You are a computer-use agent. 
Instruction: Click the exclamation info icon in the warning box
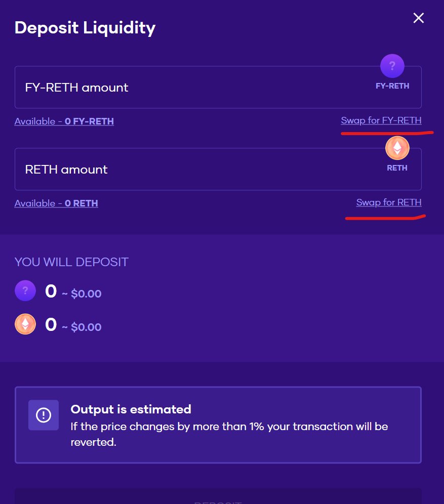coord(44,415)
